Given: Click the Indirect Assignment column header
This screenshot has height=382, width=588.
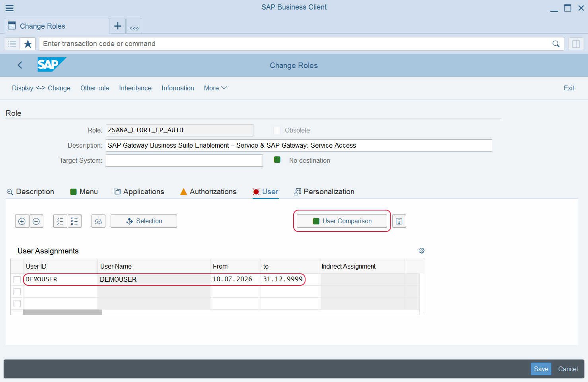Looking at the screenshot, I should click(x=363, y=266).
